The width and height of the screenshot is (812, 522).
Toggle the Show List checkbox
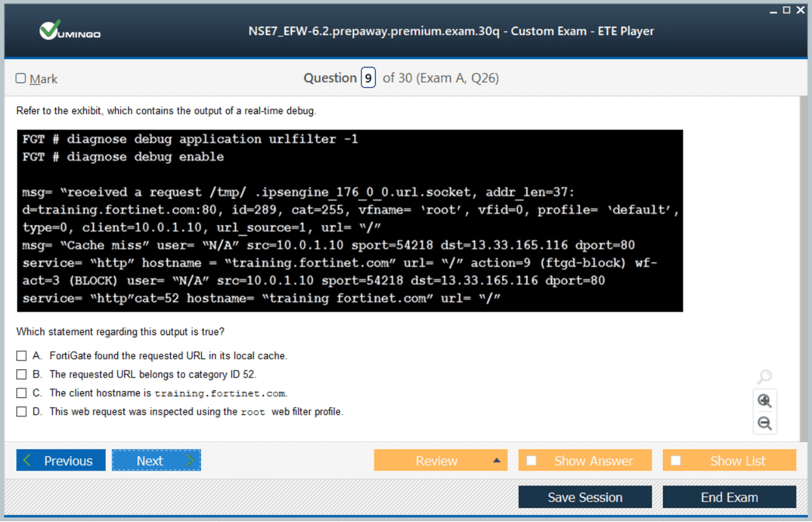pos(676,461)
